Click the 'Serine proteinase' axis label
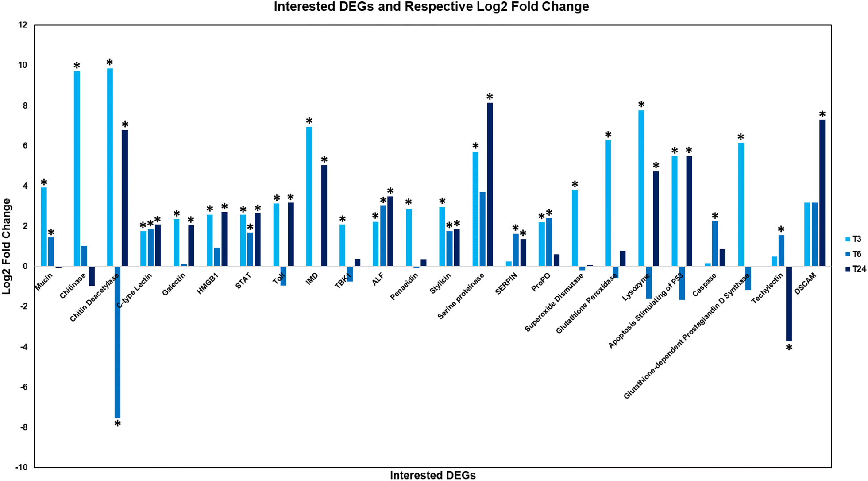Viewport: 868px width, 481px height. click(x=461, y=296)
